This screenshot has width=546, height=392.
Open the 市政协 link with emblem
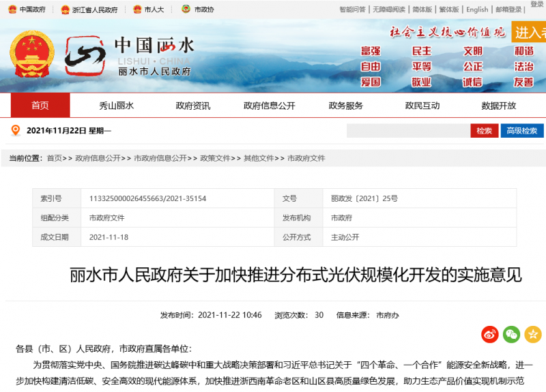coord(197,10)
